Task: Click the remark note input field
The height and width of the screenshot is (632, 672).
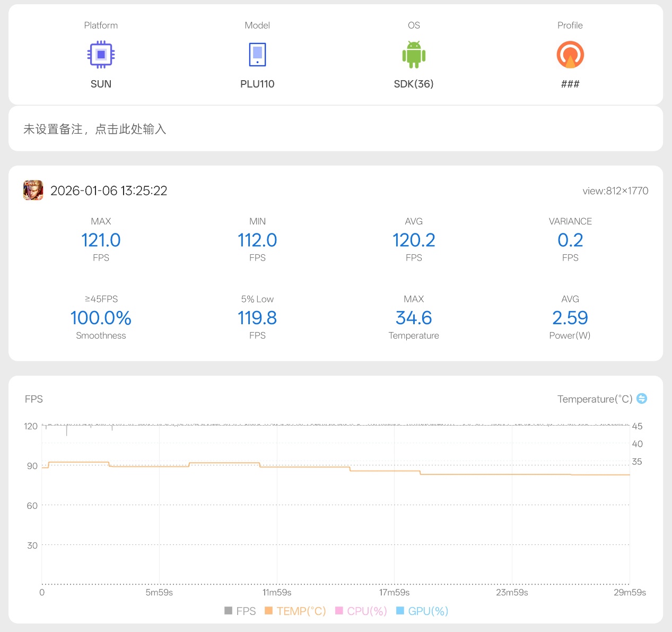Action: point(335,129)
